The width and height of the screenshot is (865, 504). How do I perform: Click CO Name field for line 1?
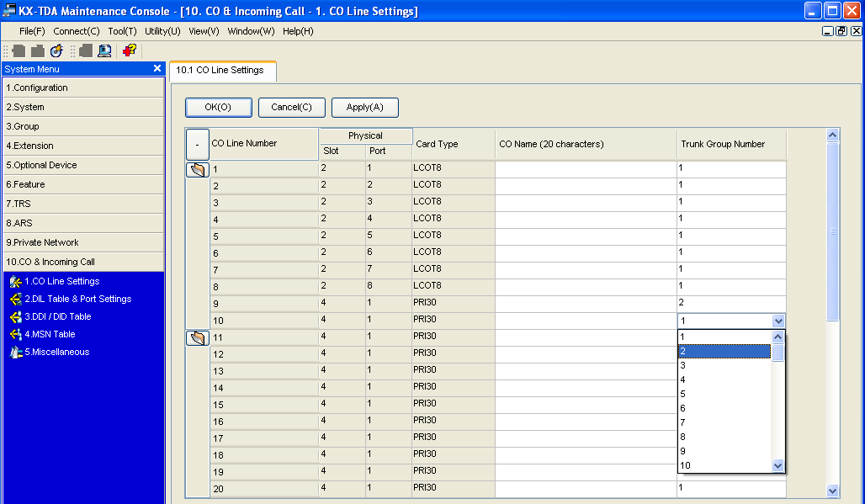[586, 169]
